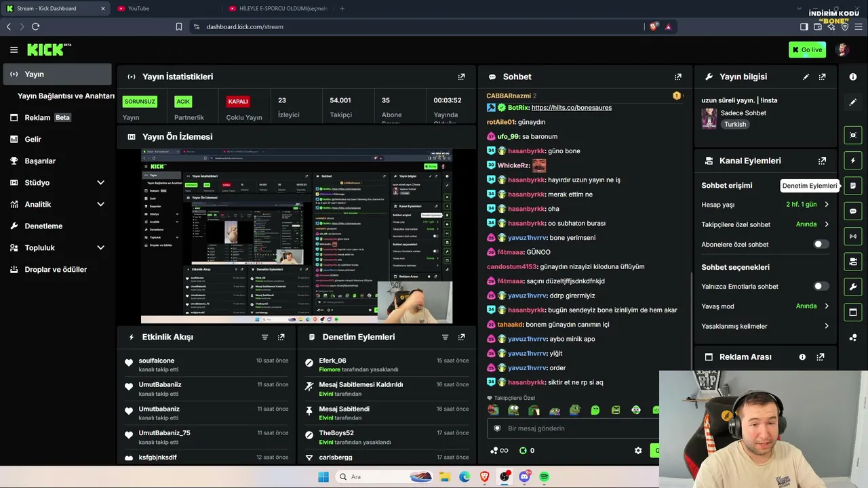Open the hilts.co/bonesaures link in chat

pyautogui.click(x=572, y=107)
